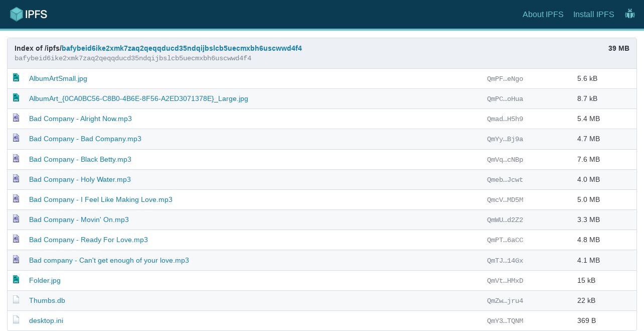Click the 22 kB size value
Viewport: 644px width, 331px height.
point(586,300)
